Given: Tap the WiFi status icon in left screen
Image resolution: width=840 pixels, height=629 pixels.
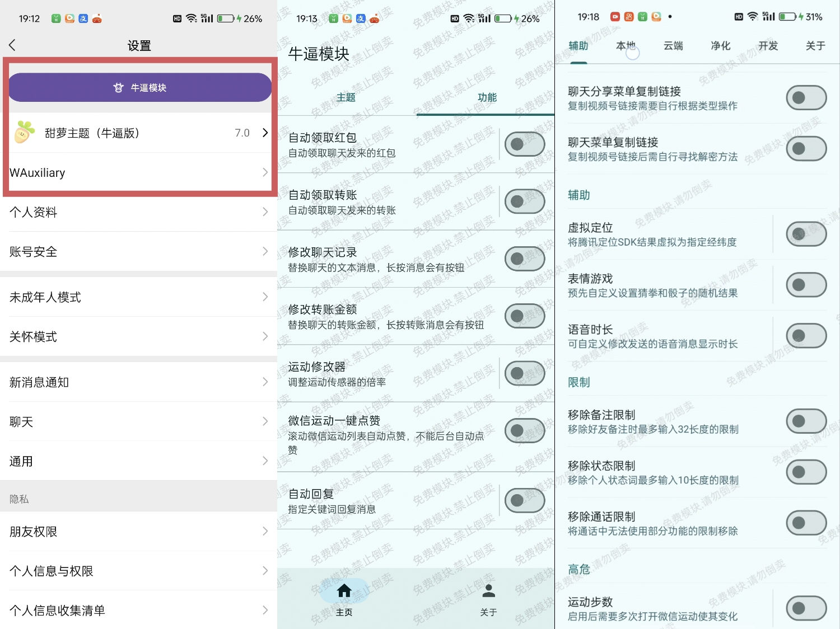Looking at the screenshot, I should (192, 18).
